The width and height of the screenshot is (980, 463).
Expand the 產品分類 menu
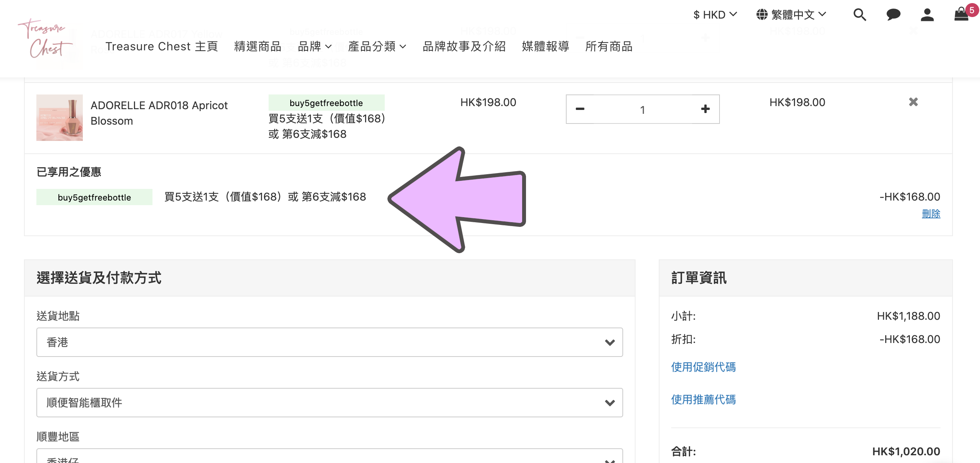(377, 46)
